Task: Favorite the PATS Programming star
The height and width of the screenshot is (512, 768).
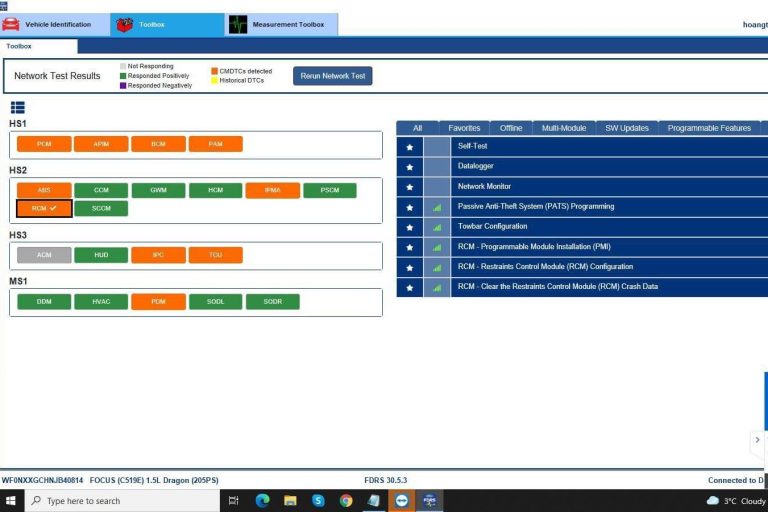Action: (x=410, y=207)
